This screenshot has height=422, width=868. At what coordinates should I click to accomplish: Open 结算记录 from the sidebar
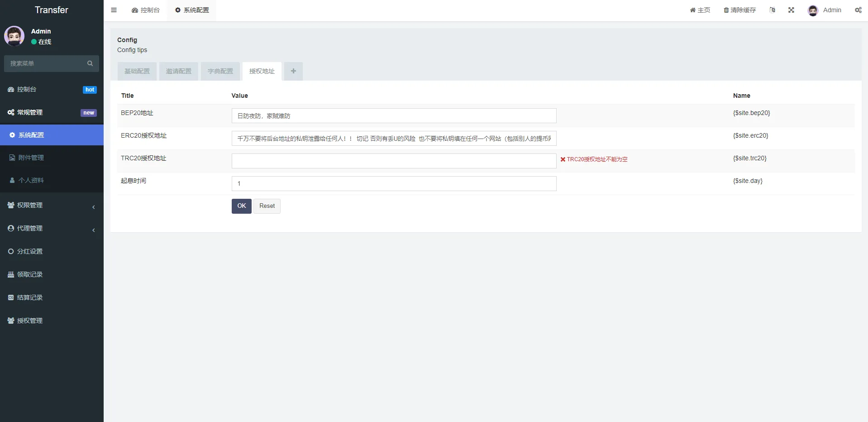[x=29, y=297]
